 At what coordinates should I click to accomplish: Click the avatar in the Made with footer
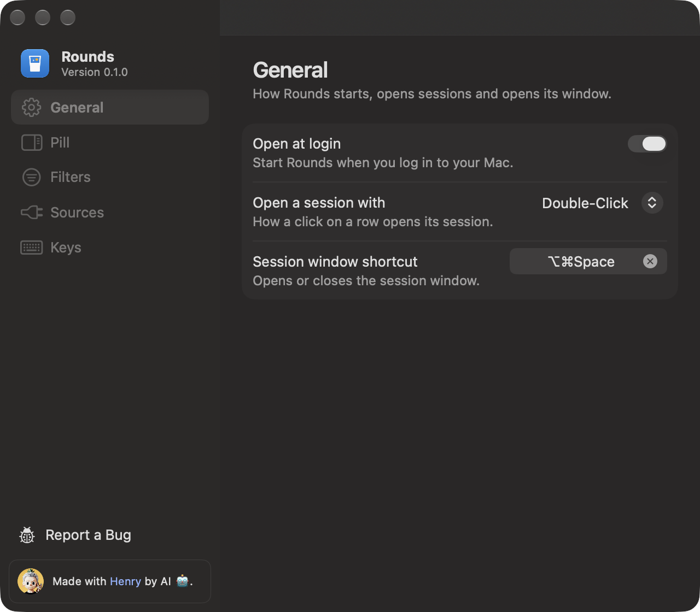[x=31, y=581]
